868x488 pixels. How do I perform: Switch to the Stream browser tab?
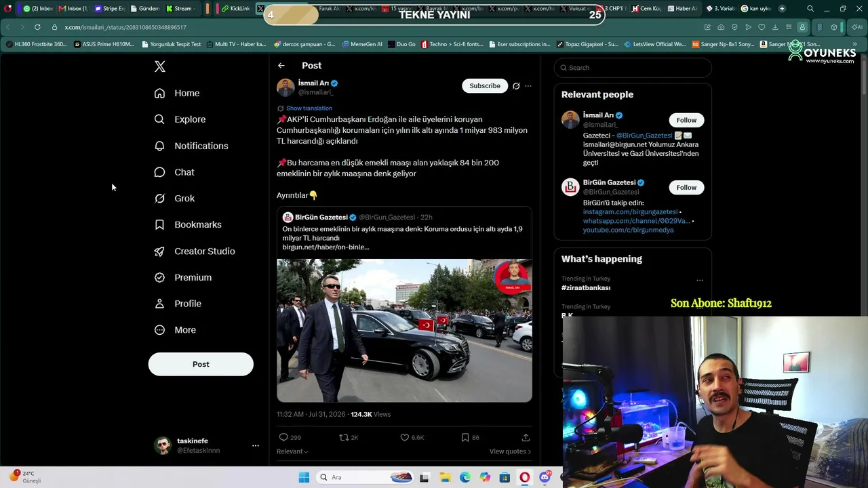(x=179, y=9)
